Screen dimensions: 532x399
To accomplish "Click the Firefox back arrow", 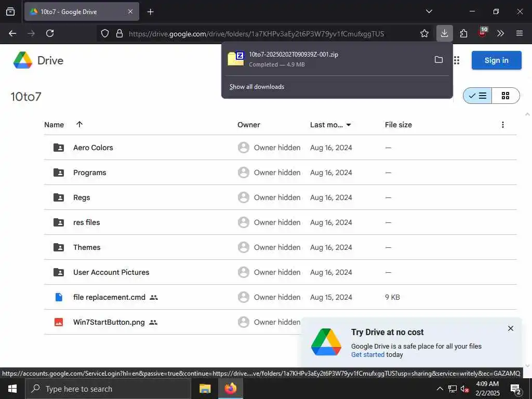I will [x=12, y=33].
